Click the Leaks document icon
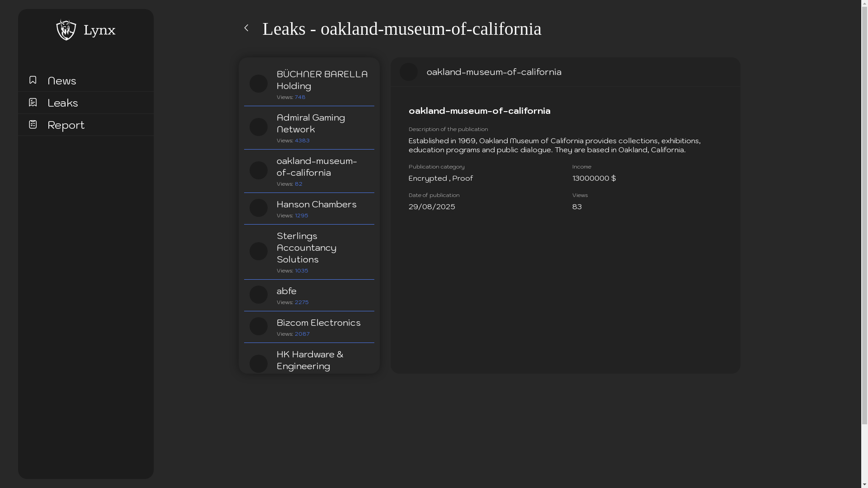This screenshot has width=868, height=488. (33, 102)
